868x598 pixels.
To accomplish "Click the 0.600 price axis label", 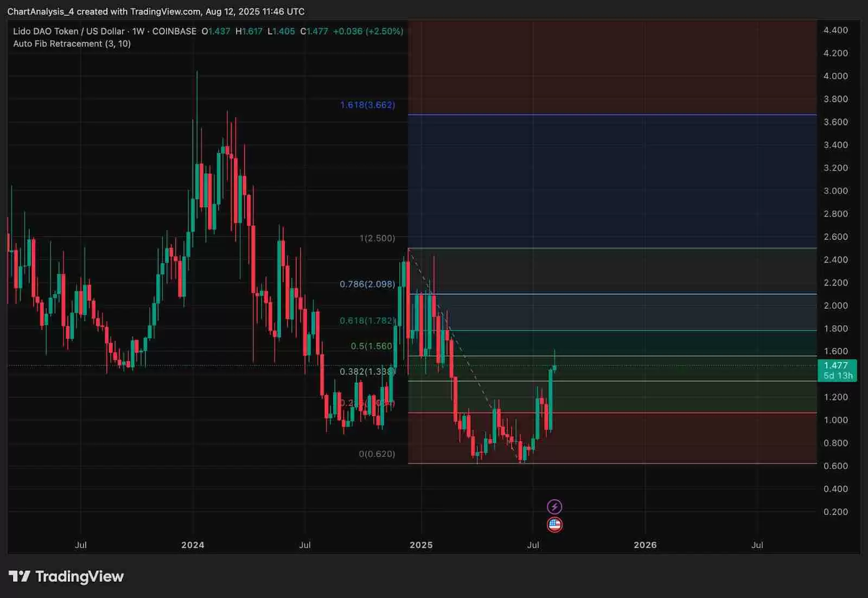I will (x=835, y=466).
